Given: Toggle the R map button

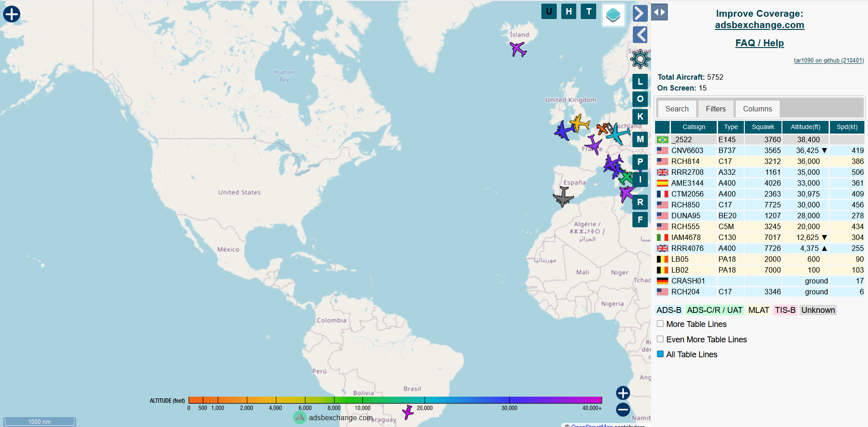Looking at the screenshot, I should tap(640, 202).
